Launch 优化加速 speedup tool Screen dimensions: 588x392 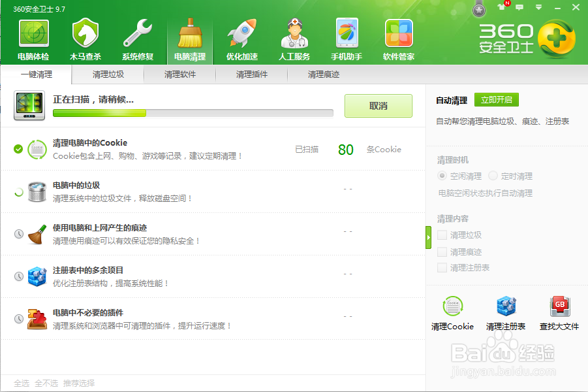(242, 37)
